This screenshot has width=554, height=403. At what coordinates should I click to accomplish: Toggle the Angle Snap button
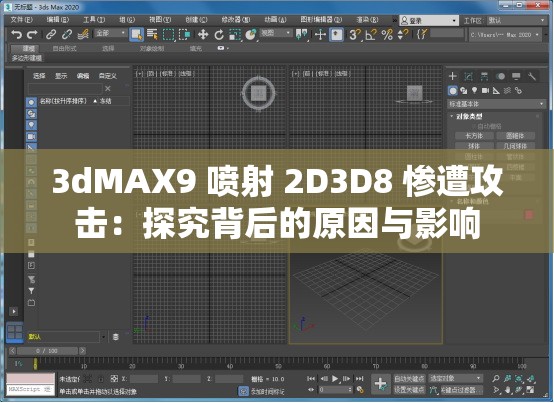click(x=371, y=35)
